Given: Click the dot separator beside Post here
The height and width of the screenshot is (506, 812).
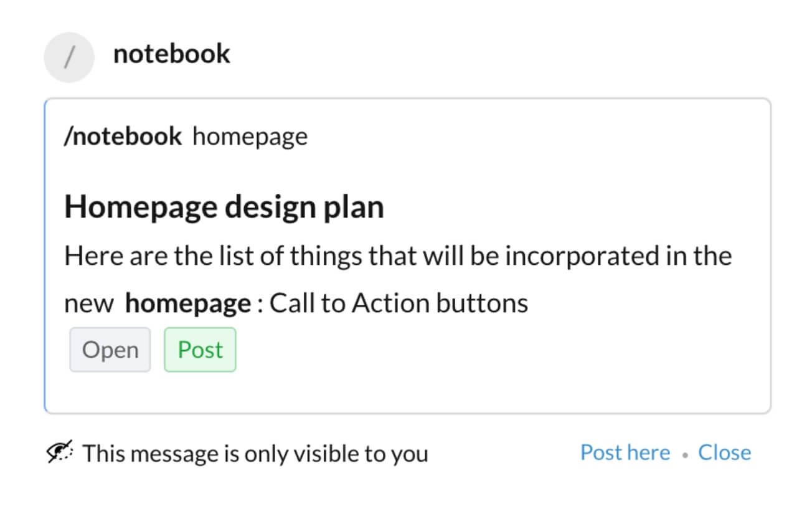Looking at the screenshot, I should point(684,455).
